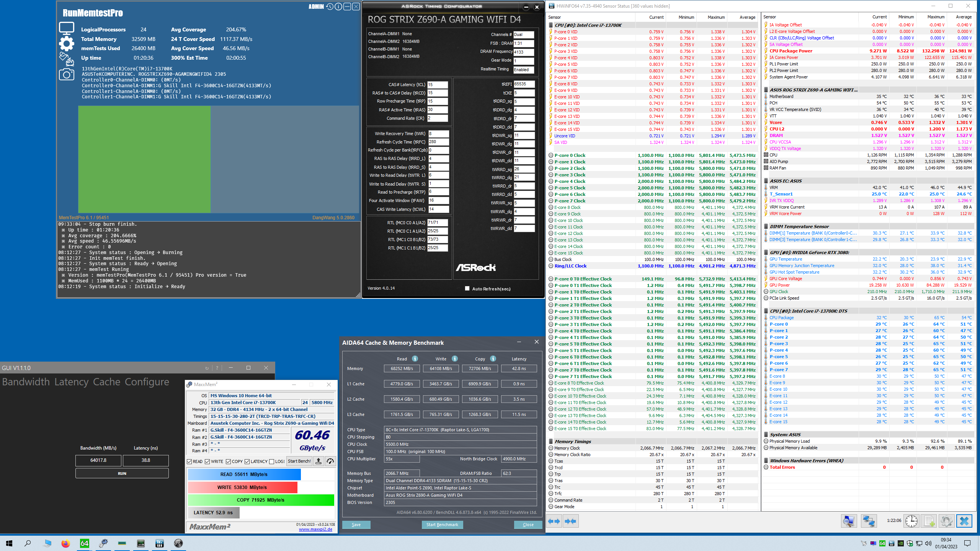980x551 pixels.
Task: Switch to Latency tab in GUI V1.1.1.0
Action: (71, 382)
